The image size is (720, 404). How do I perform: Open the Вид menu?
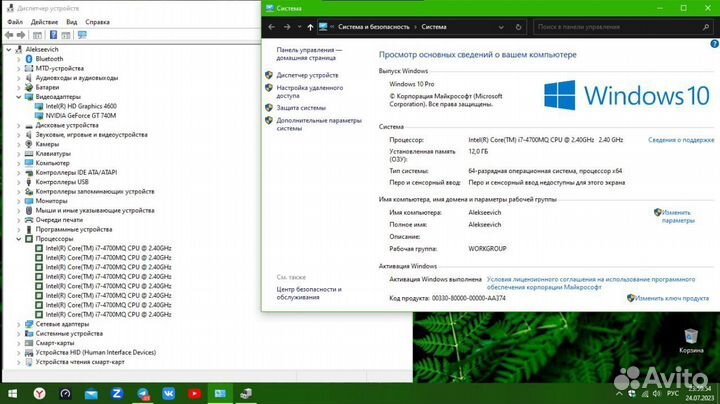pos(72,22)
